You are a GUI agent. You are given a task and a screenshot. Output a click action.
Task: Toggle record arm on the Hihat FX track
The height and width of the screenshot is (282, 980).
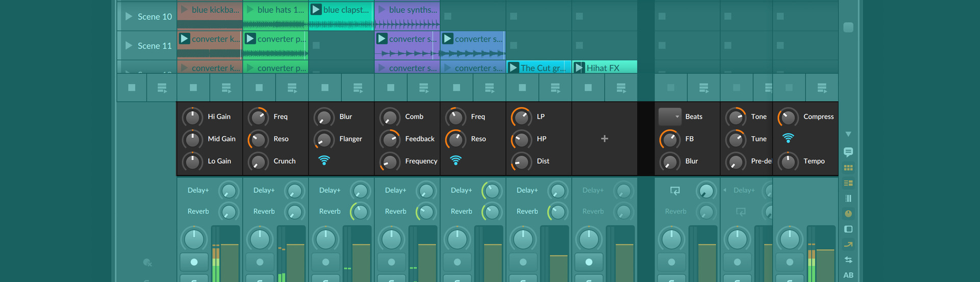point(589,262)
